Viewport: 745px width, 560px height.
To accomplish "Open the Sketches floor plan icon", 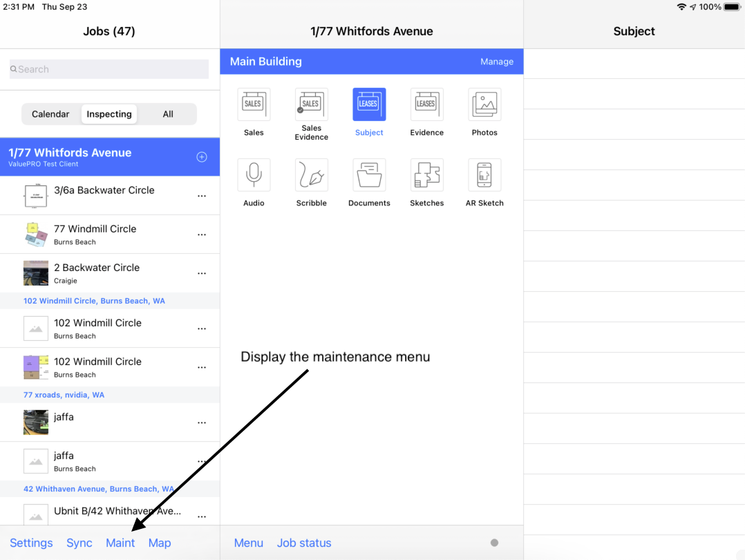I will [x=426, y=176].
